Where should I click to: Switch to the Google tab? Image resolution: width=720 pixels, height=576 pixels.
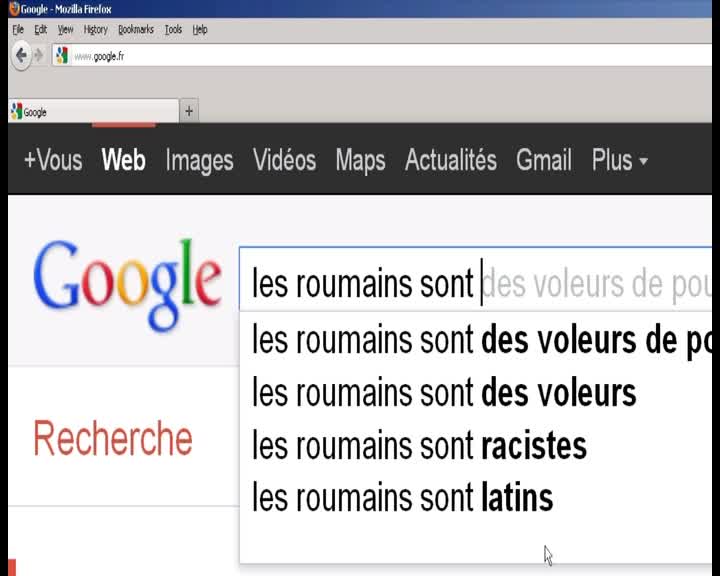click(94, 112)
